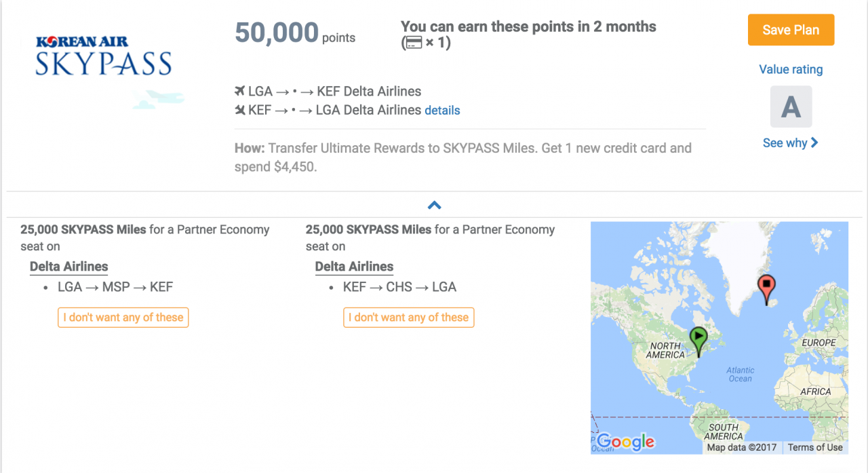Open the flight details link
Screen dimensions: 868x473
[x=442, y=111]
